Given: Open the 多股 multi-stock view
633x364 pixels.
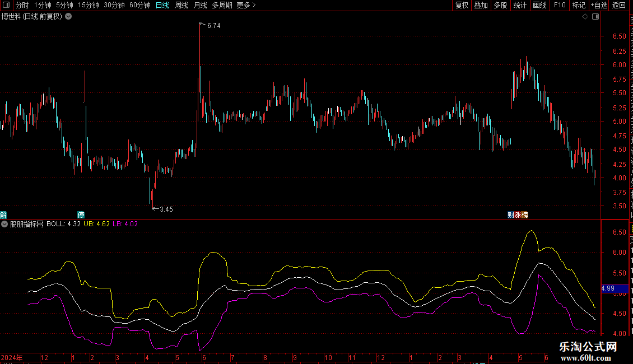Looking at the screenshot, I should pyautogui.click(x=500, y=5).
